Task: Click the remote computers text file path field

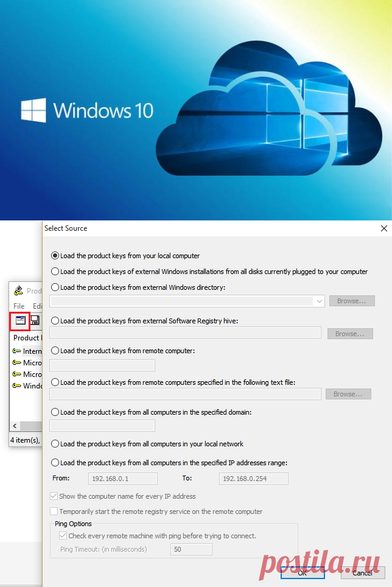Action: [x=185, y=394]
